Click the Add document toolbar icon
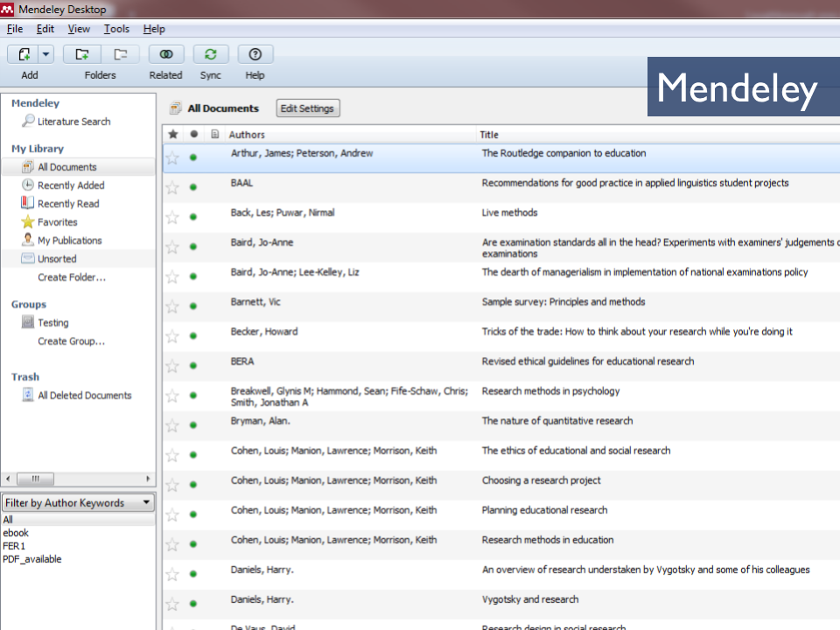The height and width of the screenshot is (630, 840). click(x=24, y=54)
